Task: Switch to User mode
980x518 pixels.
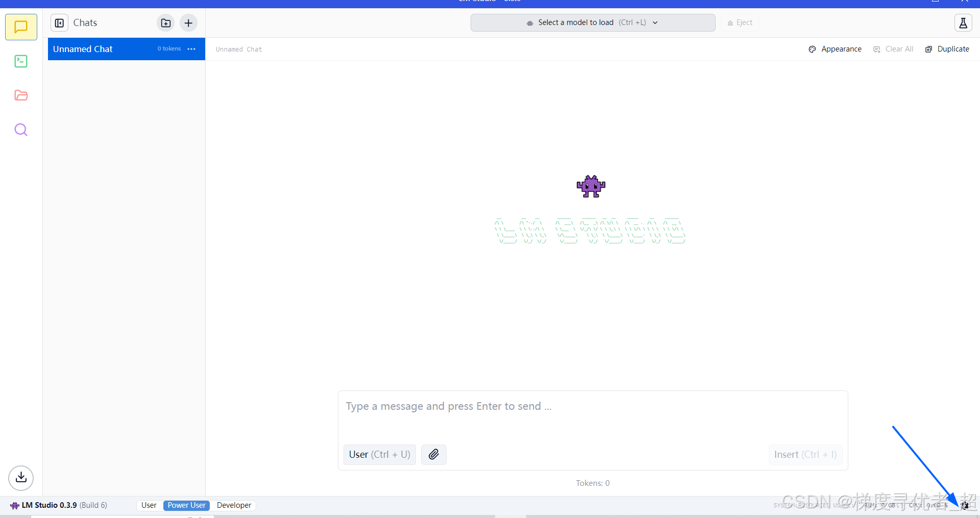Action: point(149,505)
